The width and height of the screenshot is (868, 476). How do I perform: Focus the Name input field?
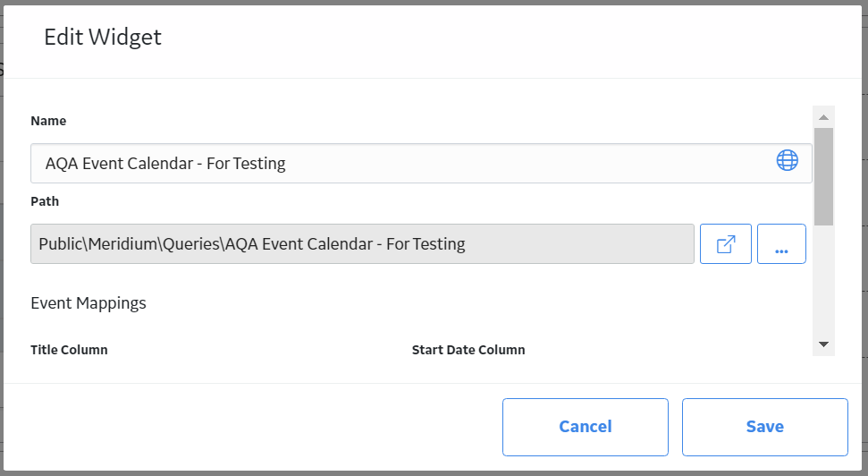tap(421, 164)
